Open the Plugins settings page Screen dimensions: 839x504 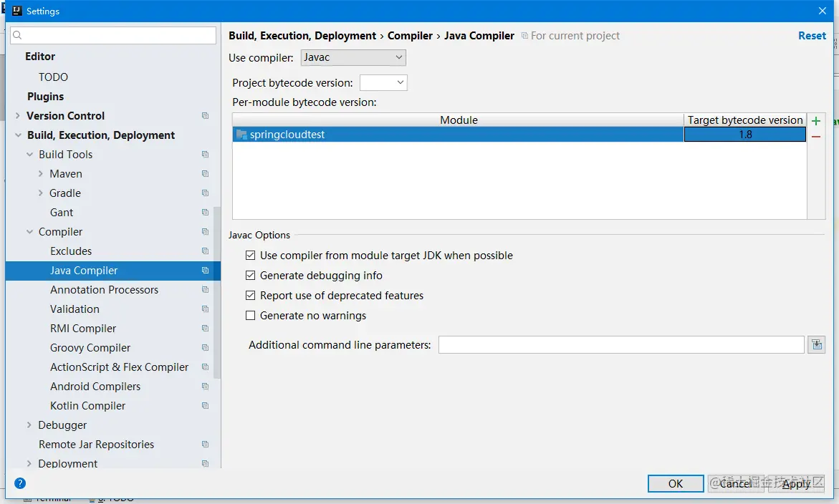click(x=45, y=96)
